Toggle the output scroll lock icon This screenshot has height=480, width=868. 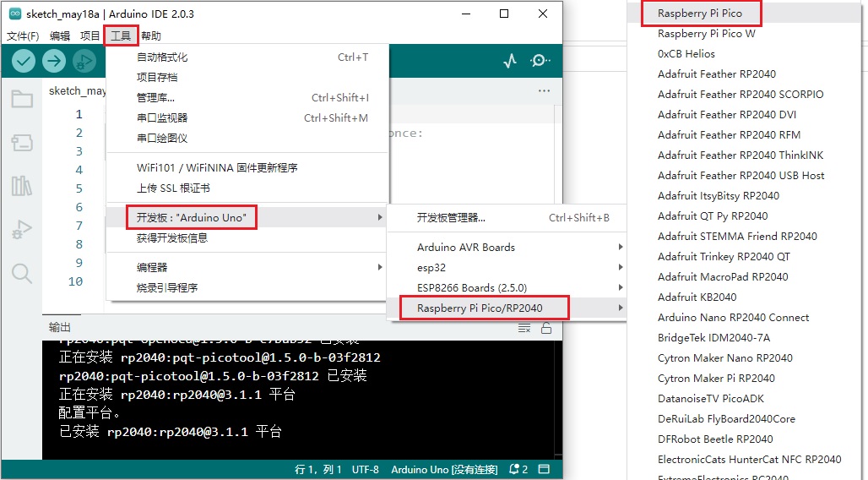(546, 328)
